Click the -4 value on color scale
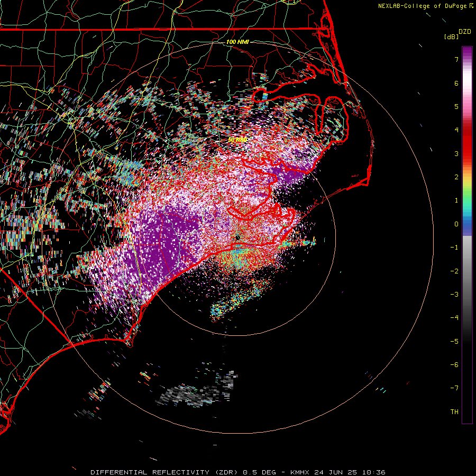The height and width of the screenshot is (476, 476). (x=454, y=318)
